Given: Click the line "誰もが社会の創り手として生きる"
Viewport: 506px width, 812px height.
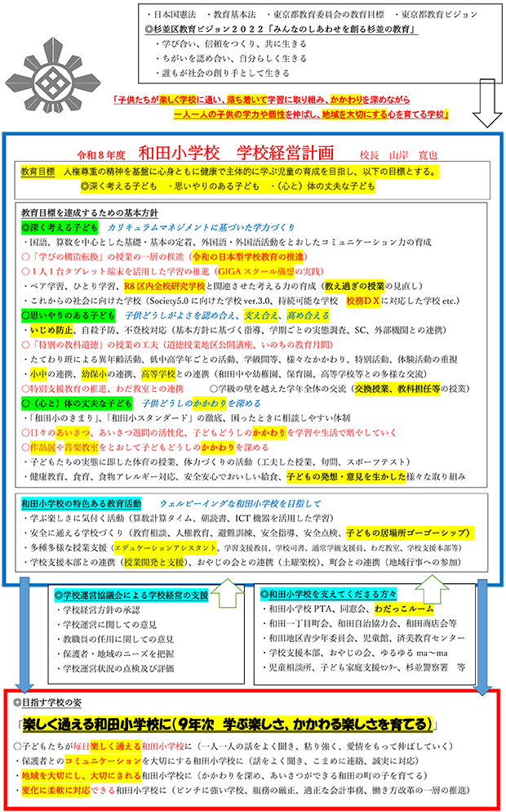Looking at the screenshot, I should (x=225, y=73).
